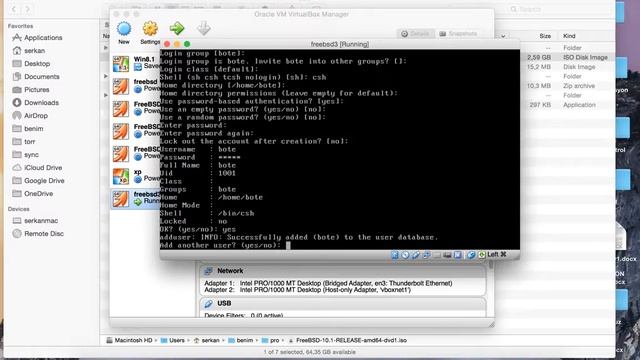Click Finder search field
640x360 pixels.
[x=559, y=9]
